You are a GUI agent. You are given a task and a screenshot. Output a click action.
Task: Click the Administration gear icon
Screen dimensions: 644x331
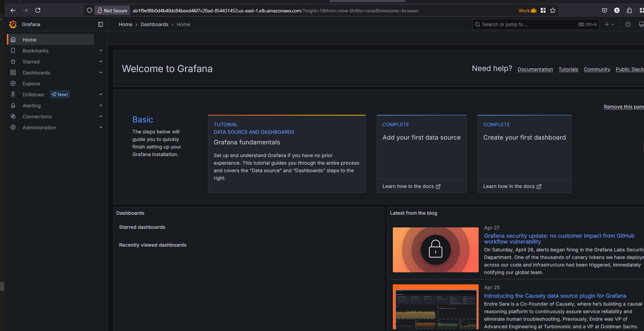[13, 127]
